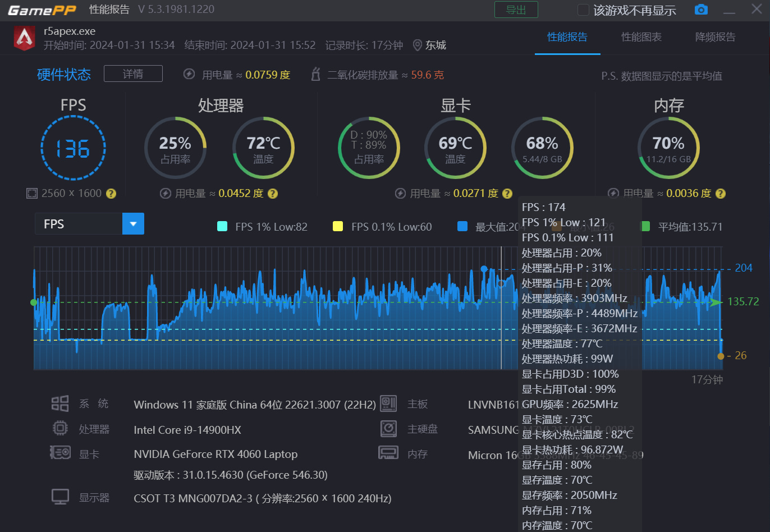Image resolution: width=770 pixels, height=532 pixels.
Task: Click the Intel Core i9-14900HX text
Action: 187,430
